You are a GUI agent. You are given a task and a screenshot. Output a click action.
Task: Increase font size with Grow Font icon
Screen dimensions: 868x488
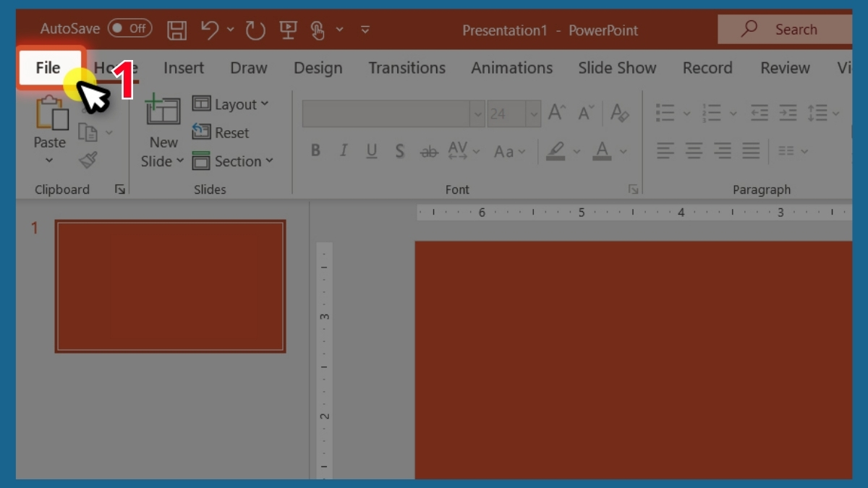[554, 112]
